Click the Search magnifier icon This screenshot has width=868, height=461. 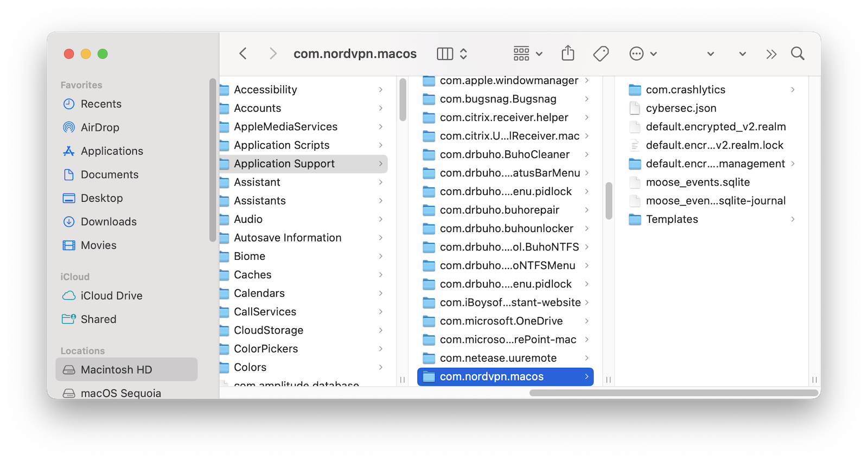pyautogui.click(x=797, y=54)
